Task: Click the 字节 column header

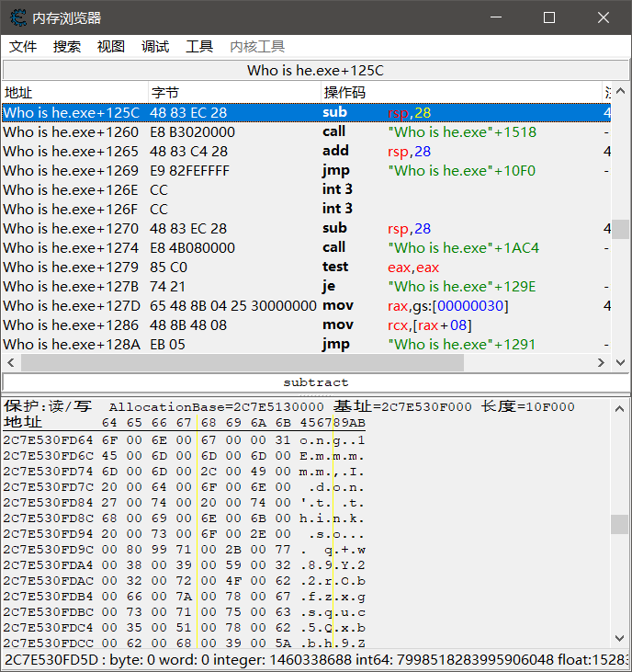Action: (x=234, y=92)
